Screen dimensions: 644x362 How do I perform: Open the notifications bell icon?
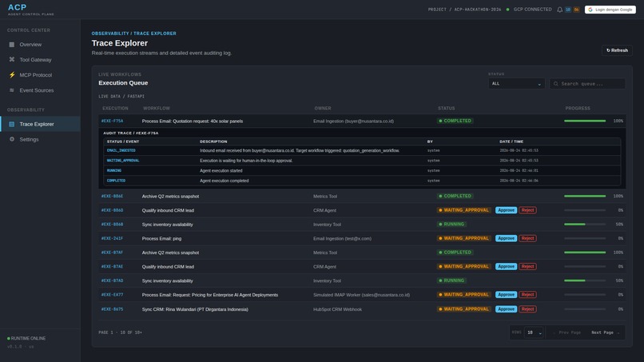click(559, 10)
